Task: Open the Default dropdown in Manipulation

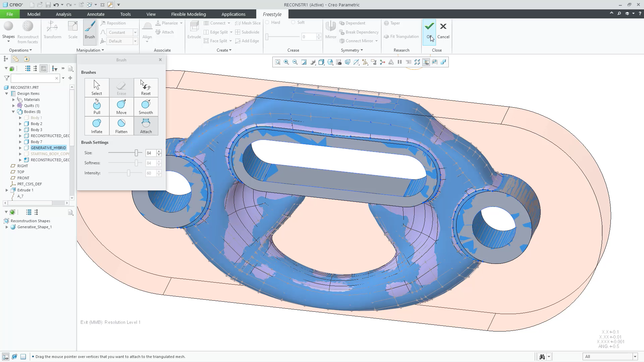Action: (135, 41)
